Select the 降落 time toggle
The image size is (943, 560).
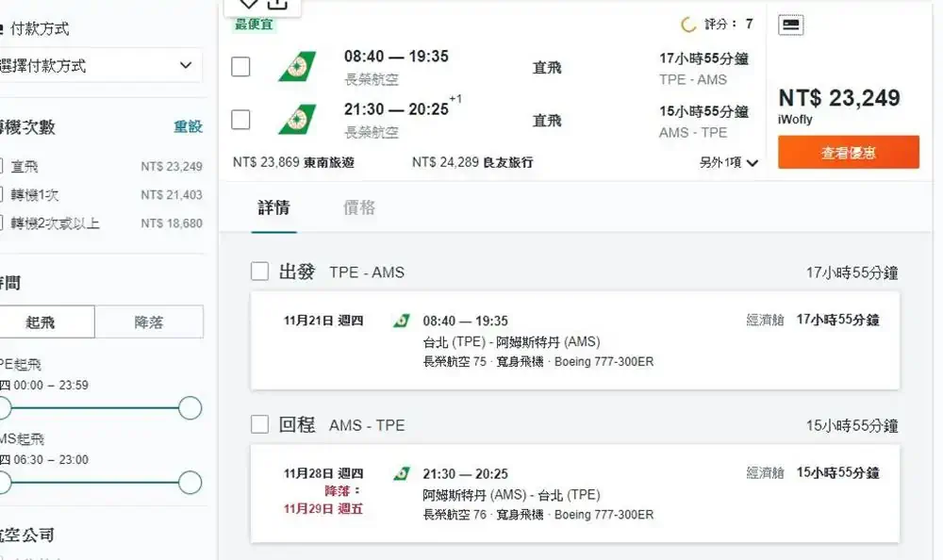149,321
